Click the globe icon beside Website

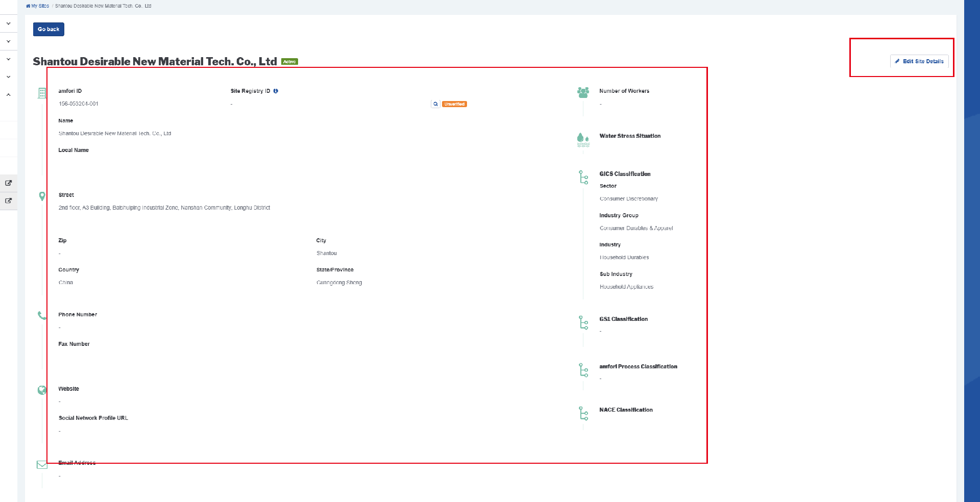(x=42, y=390)
